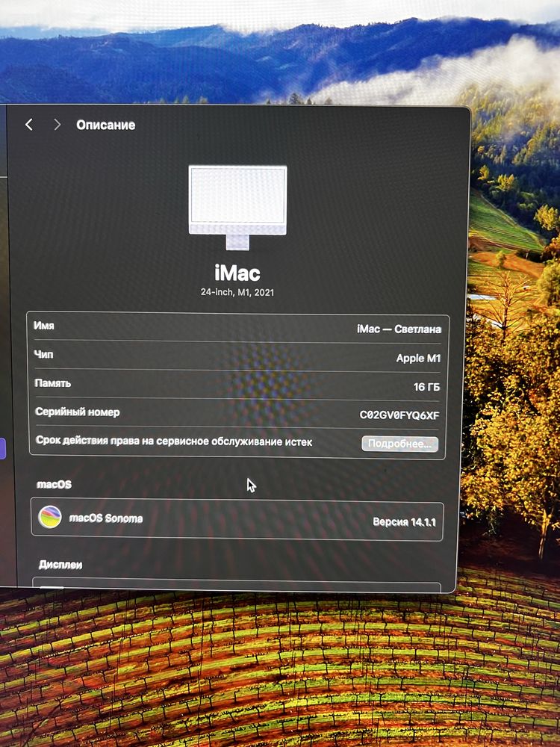560x747 pixels.
Task: Click the macOS Sonoma icon
Action: click(50, 517)
